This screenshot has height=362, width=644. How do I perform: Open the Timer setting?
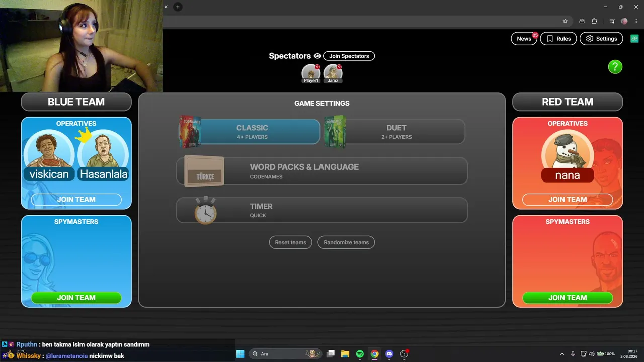322,210
